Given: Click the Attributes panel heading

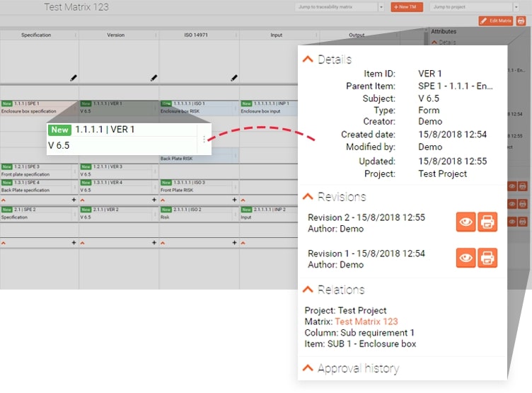Looking at the screenshot, I should tap(444, 31).
